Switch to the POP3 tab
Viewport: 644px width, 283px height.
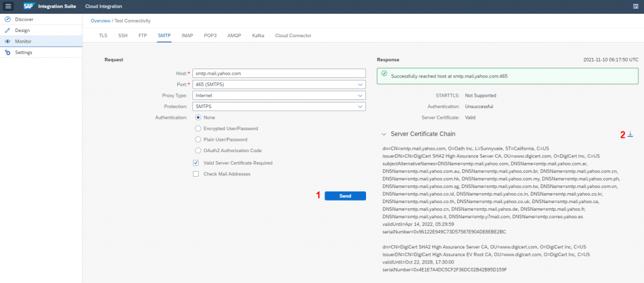210,35
